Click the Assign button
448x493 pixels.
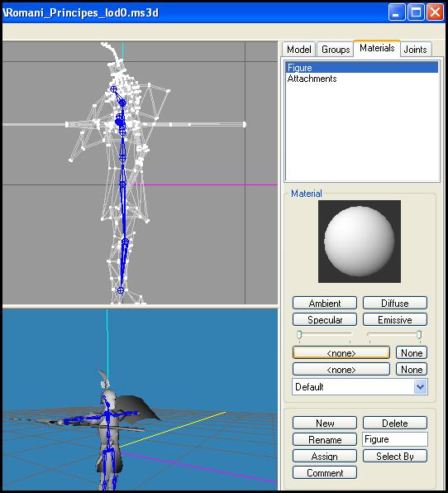pos(325,457)
